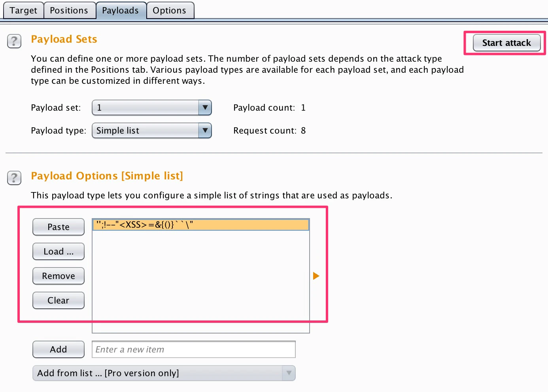Click the Payload set dropdown arrow

point(204,107)
